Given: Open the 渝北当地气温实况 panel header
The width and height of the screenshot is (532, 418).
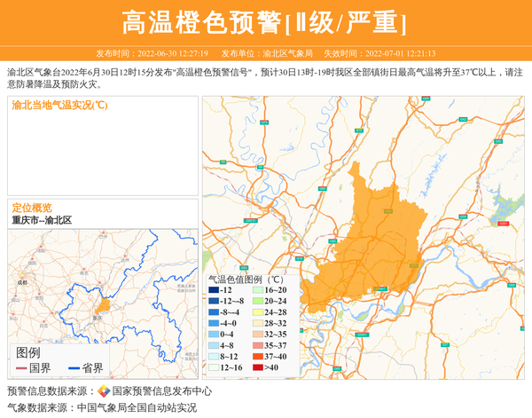Looking at the screenshot, I should (x=60, y=106).
